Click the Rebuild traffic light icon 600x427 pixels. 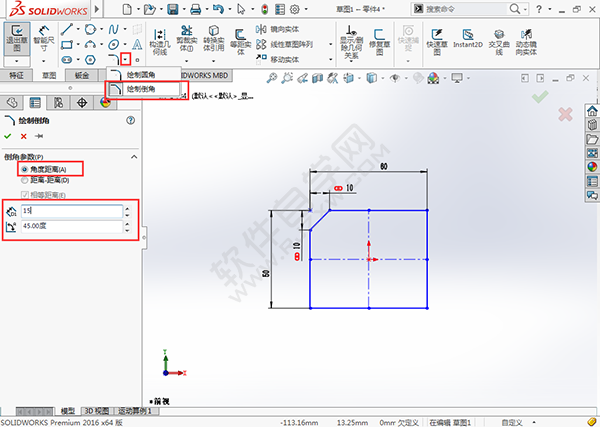tap(265, 9)
